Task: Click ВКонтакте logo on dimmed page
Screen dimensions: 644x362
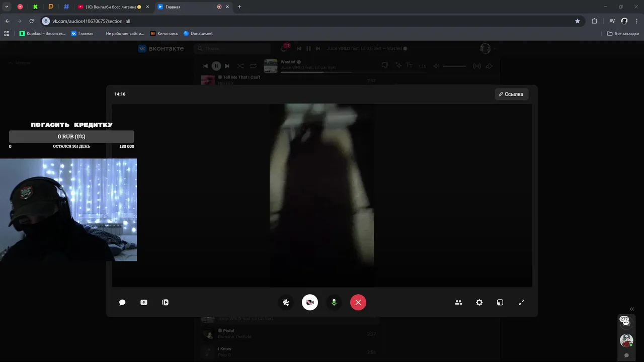Action: [x=162, y=48]
